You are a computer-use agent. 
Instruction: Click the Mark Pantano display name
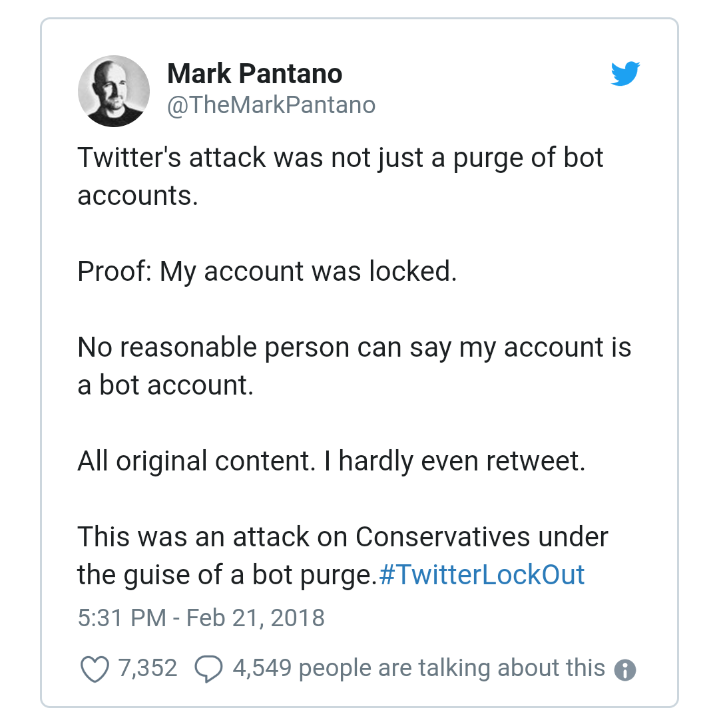point(254,73)
